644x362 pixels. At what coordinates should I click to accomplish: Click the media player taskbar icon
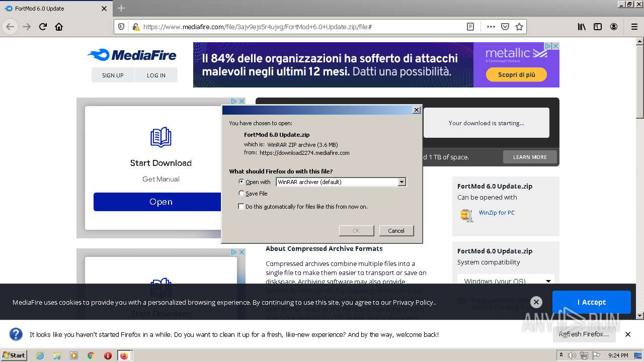[74, 355]
